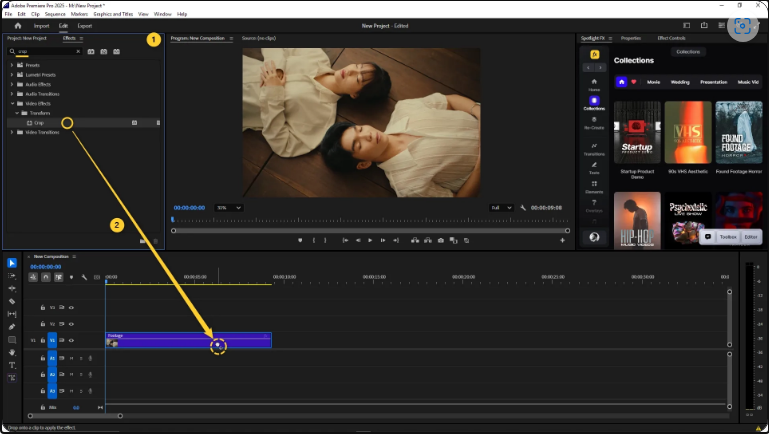
Task: Select the Presentation collection filter
Action: (x=713, y=82)
